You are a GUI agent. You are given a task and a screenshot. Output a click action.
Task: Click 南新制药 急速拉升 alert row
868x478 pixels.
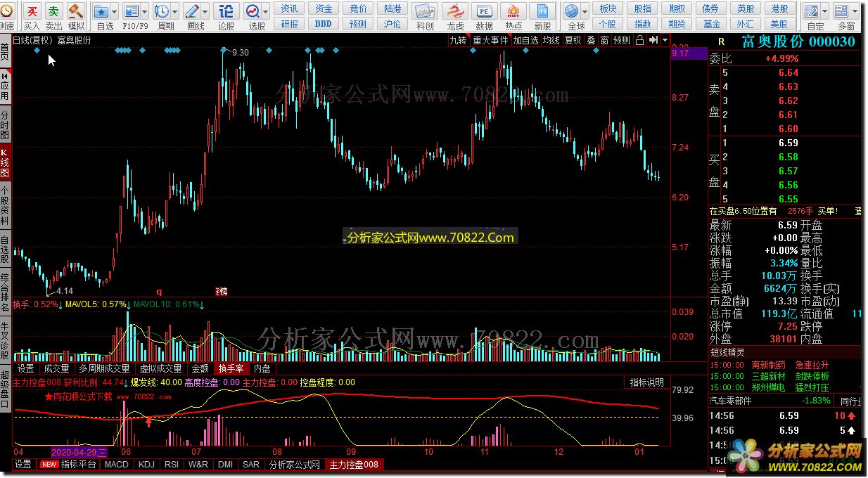[784, 366]
